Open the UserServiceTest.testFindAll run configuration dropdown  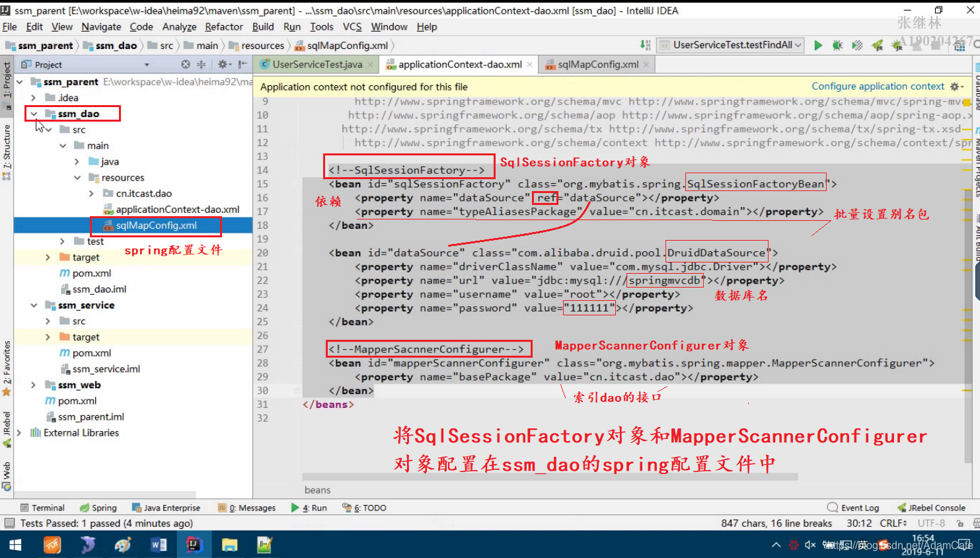pos(730,45)
